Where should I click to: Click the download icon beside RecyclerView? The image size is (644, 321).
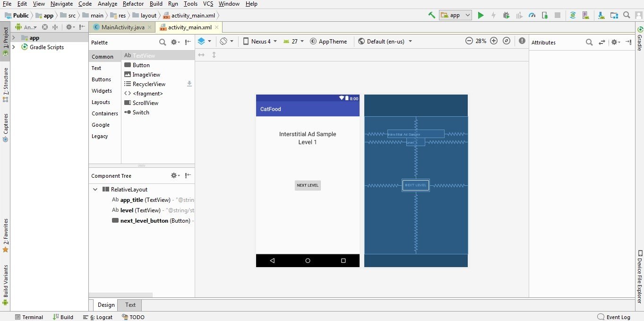[x=189, y=84]
